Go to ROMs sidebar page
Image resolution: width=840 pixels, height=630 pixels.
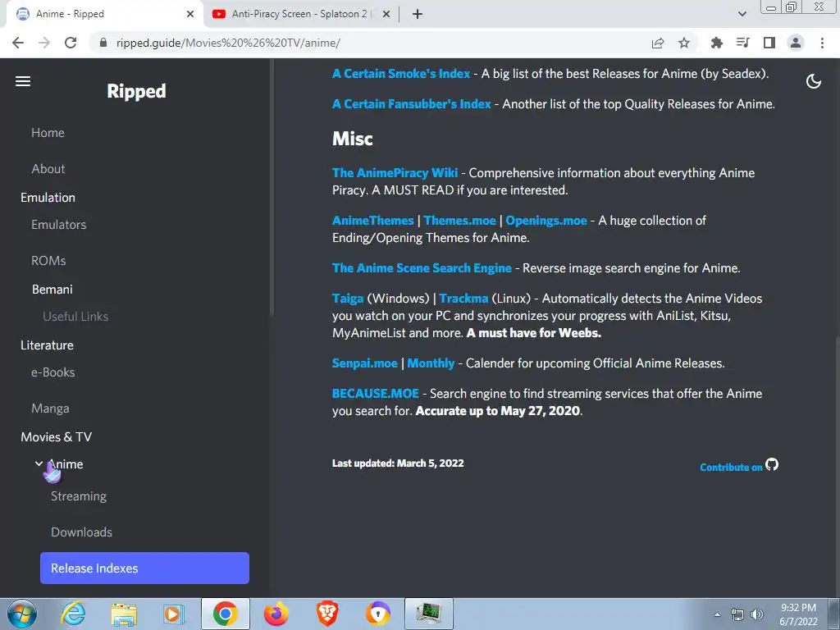[48, 260]
